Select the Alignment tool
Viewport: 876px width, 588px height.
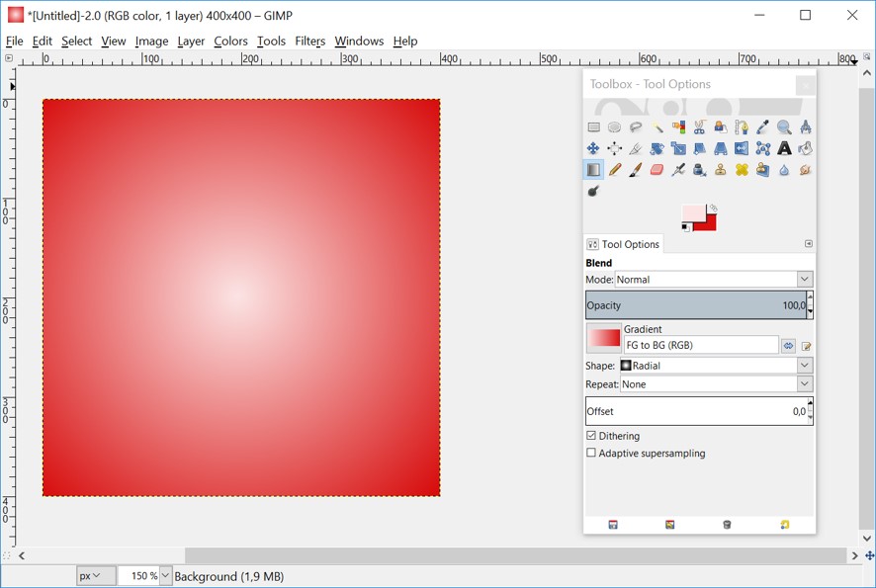[615, 148]
